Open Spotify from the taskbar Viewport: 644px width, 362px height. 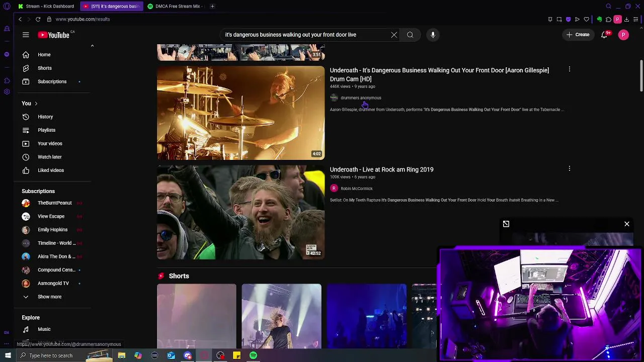tap(253, 355)
